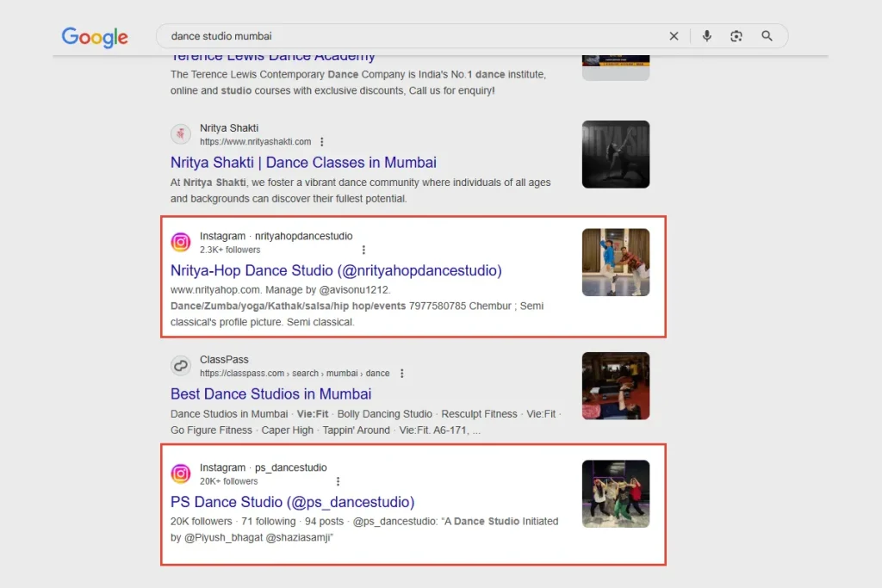Viewport: 882px width, 588px height.
Task: Open the Nritya-Hop Dance Studio thumbnail
Action: point(615,262)
